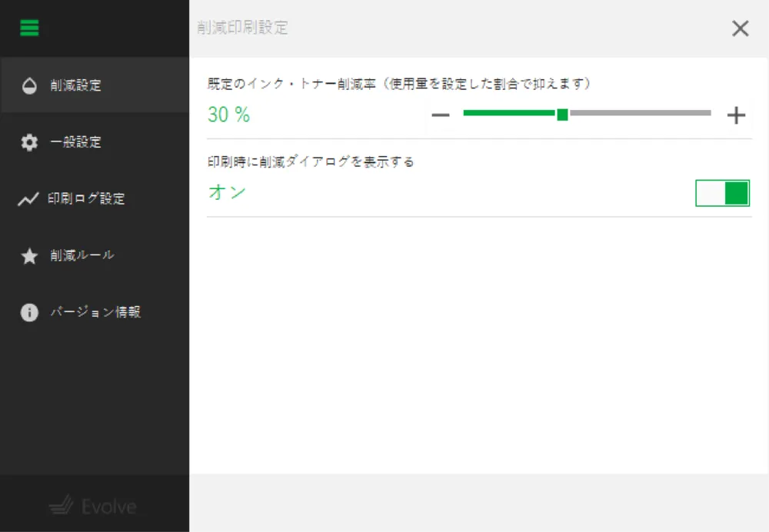Click the green filled part of slider
The image size is (769, 532).
(509, 113)
